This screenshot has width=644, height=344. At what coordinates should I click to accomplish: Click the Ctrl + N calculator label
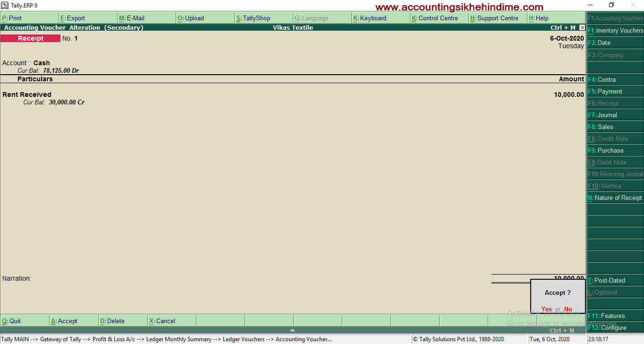[562, 330]
